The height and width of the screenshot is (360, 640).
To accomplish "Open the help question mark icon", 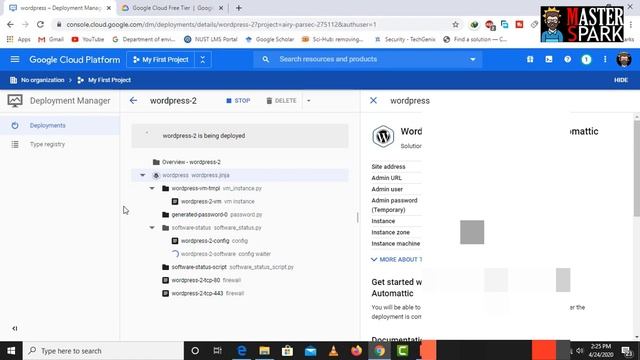I will [567, 59].
